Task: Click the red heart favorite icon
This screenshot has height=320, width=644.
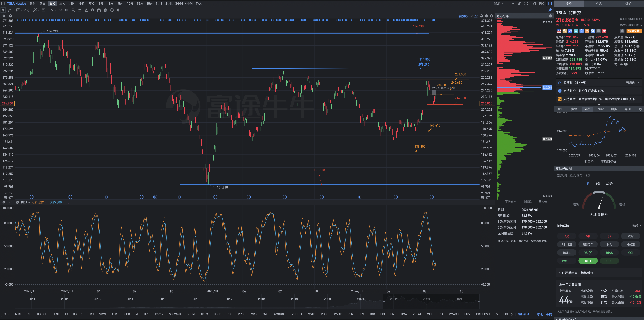Action: pos(604,31)
